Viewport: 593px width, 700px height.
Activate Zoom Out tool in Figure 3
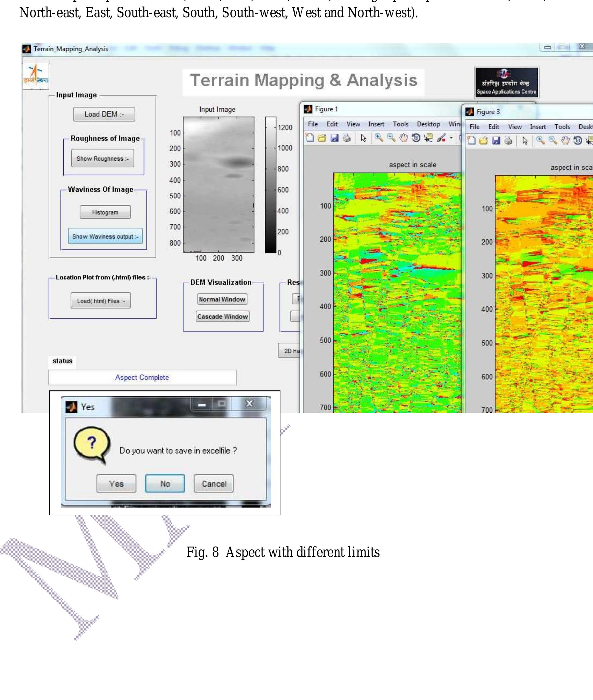click(x=553, y=141)
